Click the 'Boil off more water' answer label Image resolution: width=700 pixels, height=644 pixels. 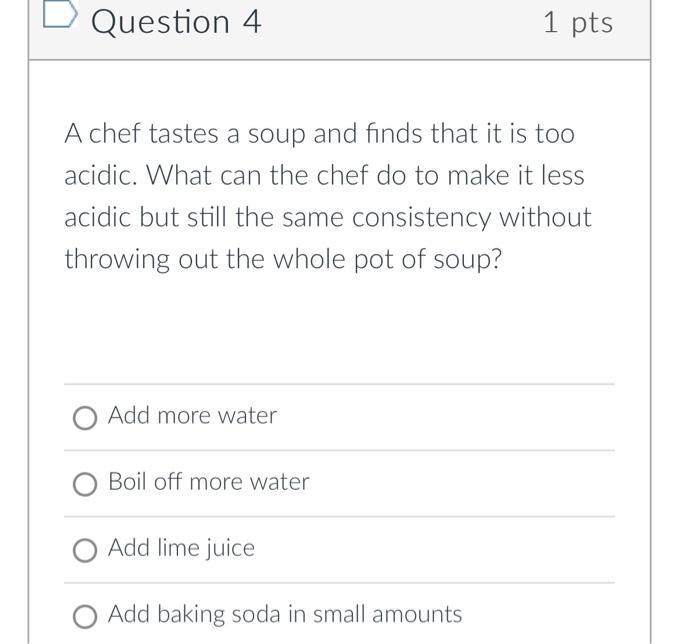(208, 482)
